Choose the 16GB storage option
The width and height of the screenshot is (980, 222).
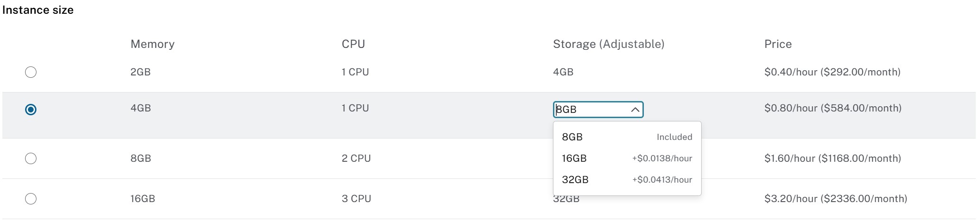pos(626,158)
